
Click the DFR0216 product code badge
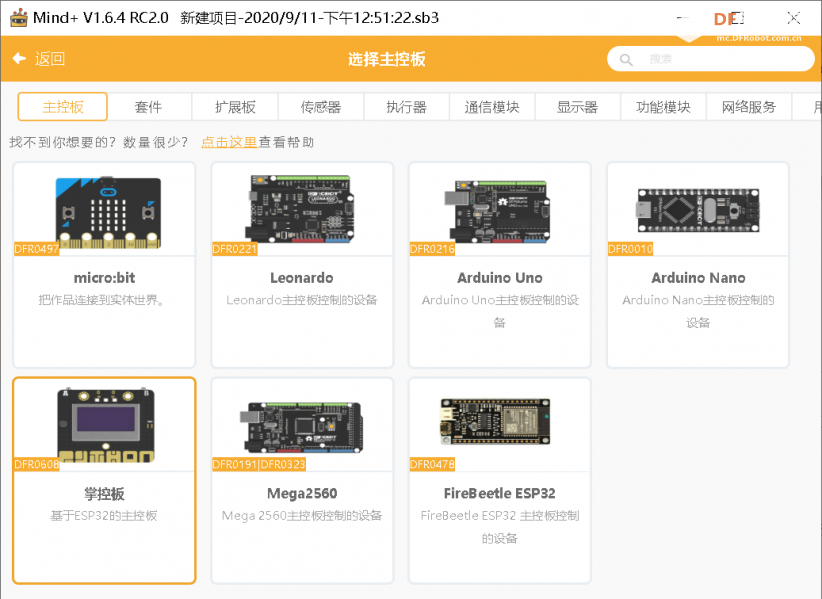point(432,249)
